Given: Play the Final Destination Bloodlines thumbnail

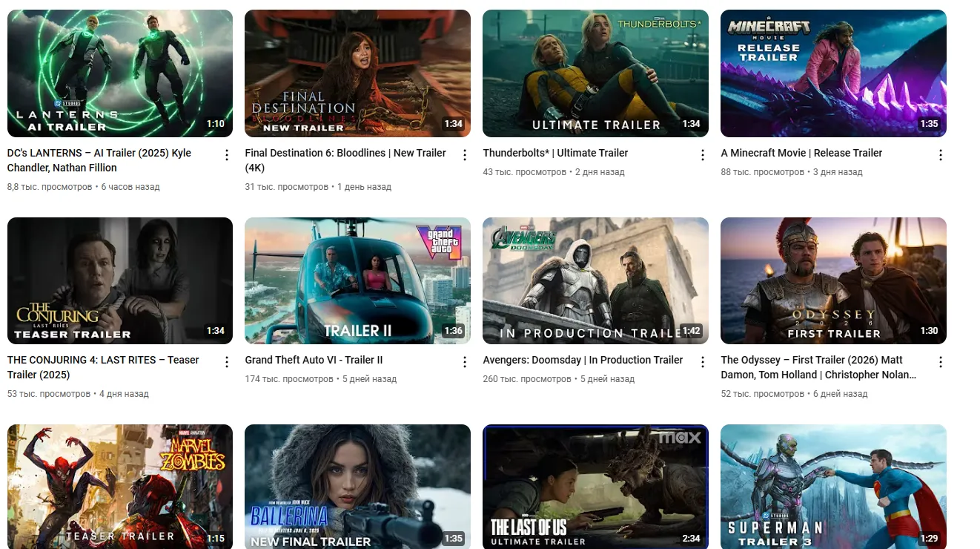Looking at the screenshot, I should 358,73.
